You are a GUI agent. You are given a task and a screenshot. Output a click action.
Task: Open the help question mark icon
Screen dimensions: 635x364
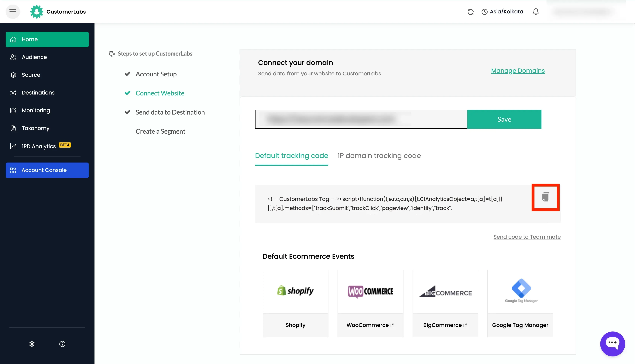pyautogui.click(x=62, y=344)
